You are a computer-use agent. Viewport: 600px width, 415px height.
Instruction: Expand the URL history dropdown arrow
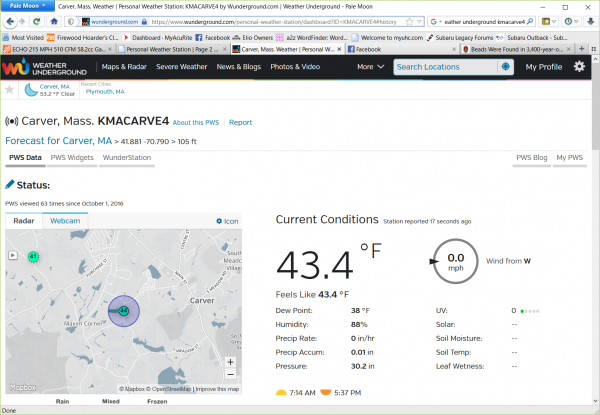[419, 22]
